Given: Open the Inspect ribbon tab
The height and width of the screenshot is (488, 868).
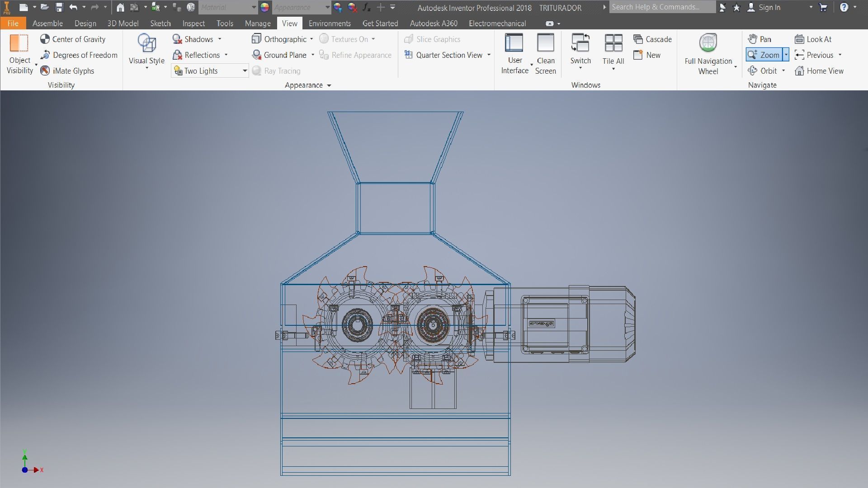Looking at the screenshot, I should coord(193,23).
